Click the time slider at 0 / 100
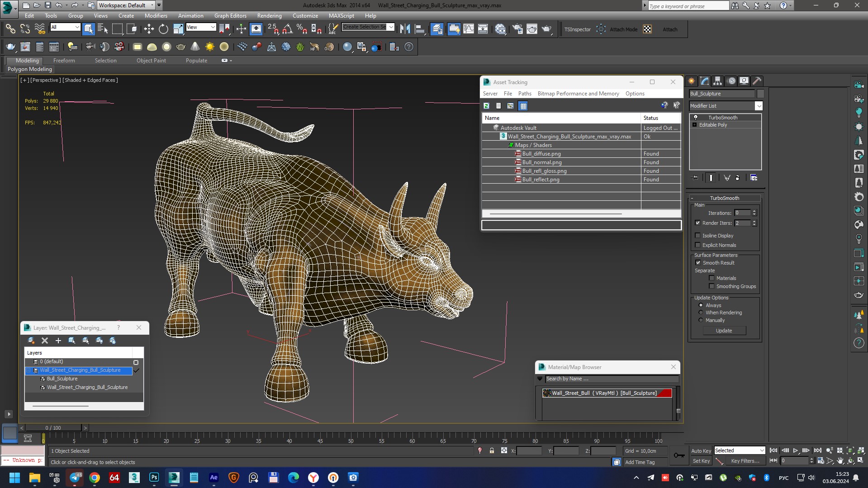The width and height of the screenshot is (868, 488). 53,428
